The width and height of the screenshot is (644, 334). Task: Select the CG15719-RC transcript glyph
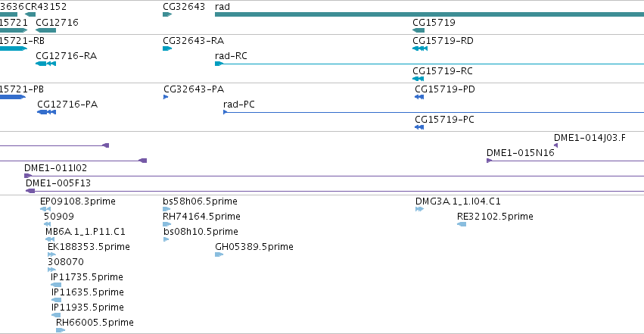point(418,79)
